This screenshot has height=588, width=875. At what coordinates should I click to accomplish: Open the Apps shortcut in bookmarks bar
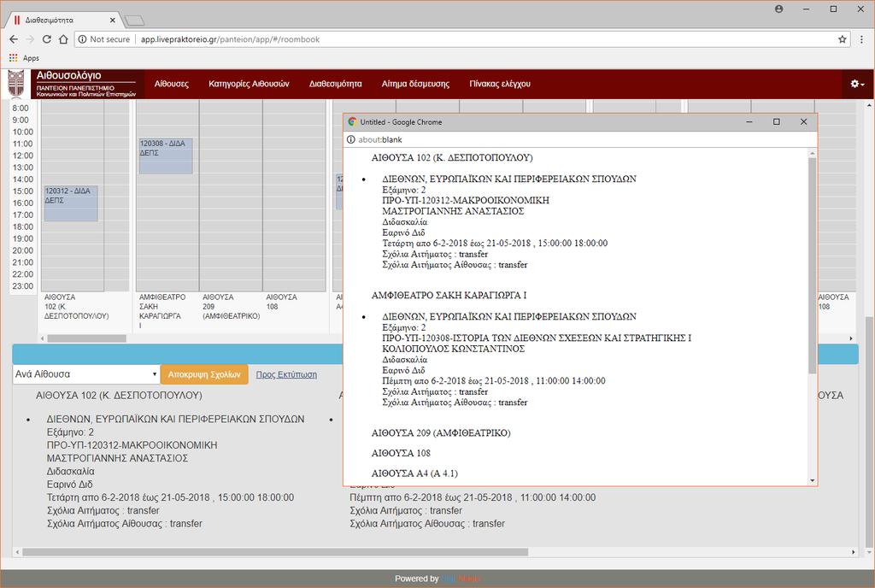(24, 58)
